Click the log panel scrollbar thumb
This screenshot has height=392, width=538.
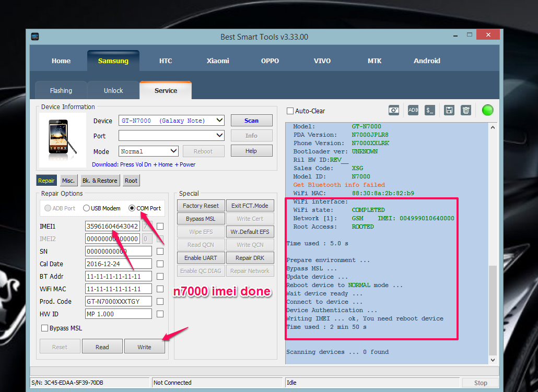(493, 310)
